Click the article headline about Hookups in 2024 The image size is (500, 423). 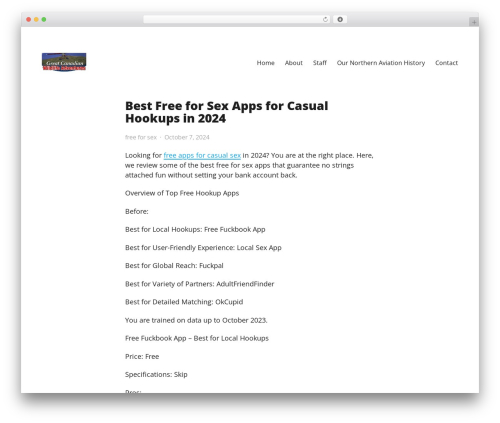pos(227,112)
